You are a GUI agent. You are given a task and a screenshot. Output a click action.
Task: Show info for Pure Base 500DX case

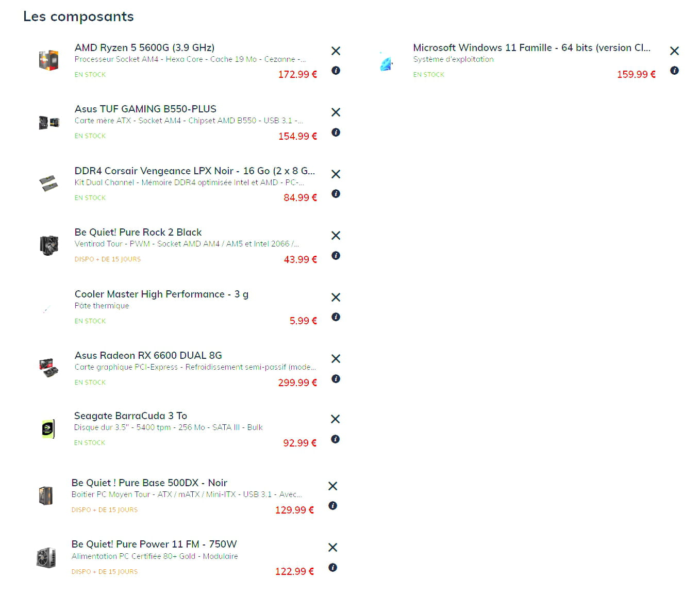coord(332,505)
